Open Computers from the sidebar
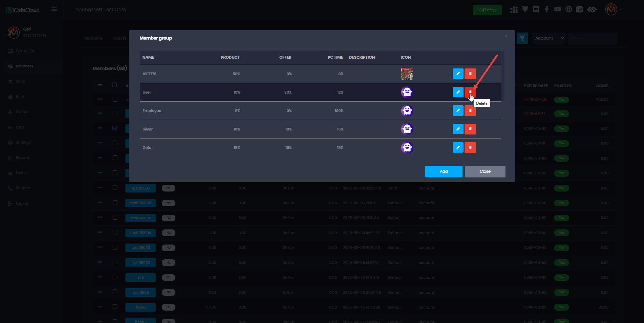644x323 pixels. click(26, 51)
